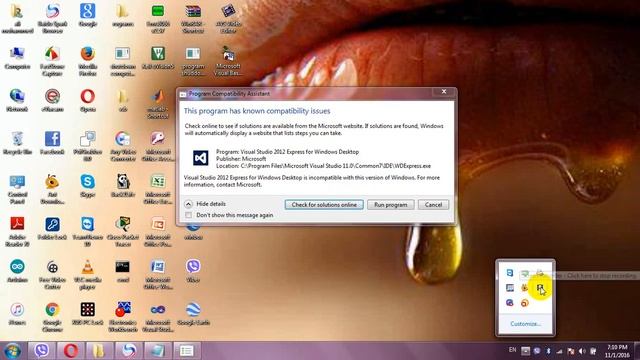Open the Control Panel desktop icon
Image resolution: width=640 pixels, height=360 pixels.
[x=17, y=189]
